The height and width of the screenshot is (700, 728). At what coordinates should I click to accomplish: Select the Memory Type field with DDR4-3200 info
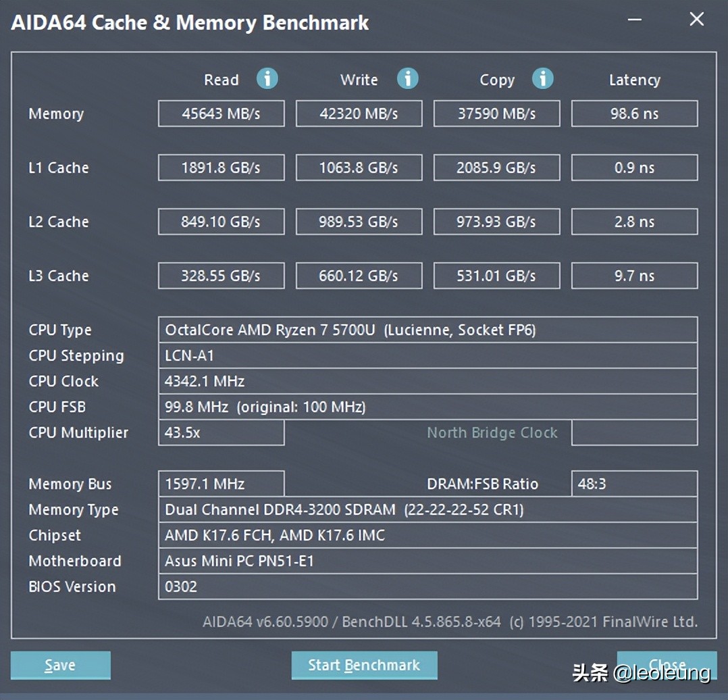[429, 509]
